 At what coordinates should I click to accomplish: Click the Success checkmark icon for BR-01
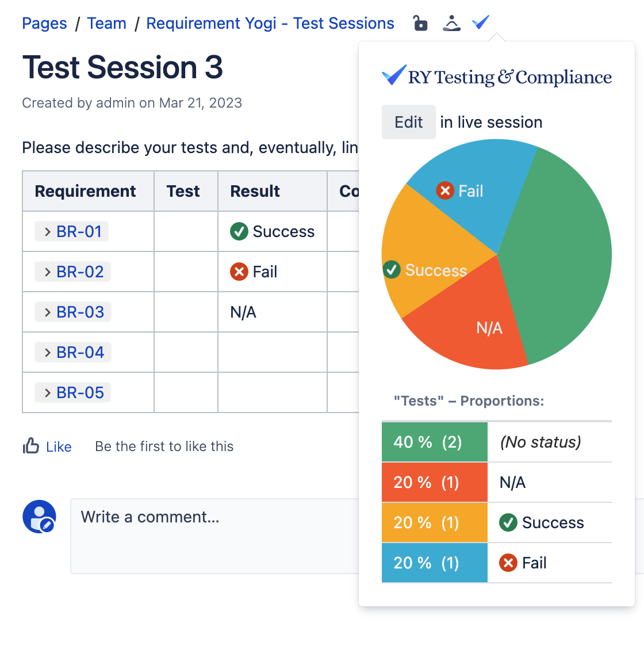click(x=240, y=231)
